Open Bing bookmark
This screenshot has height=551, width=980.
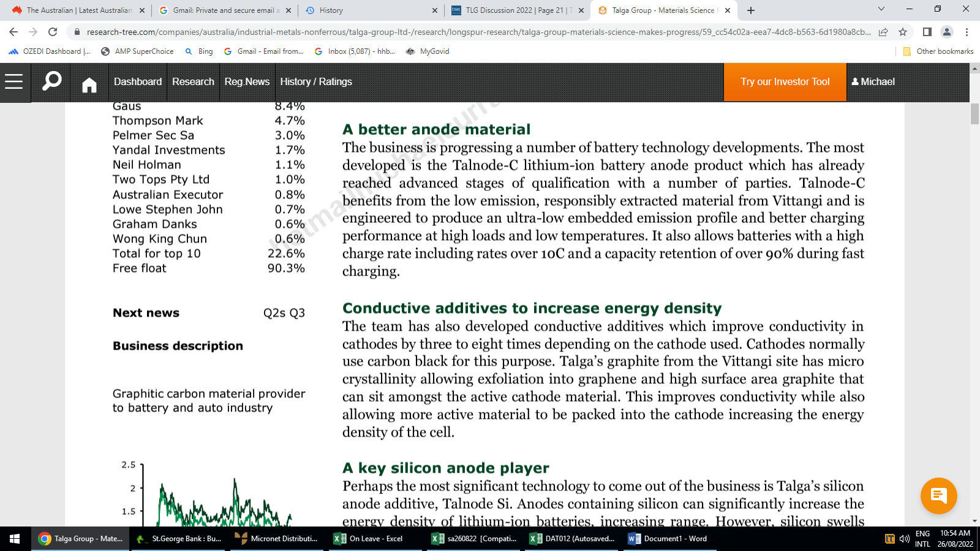[x=199, y=51]
